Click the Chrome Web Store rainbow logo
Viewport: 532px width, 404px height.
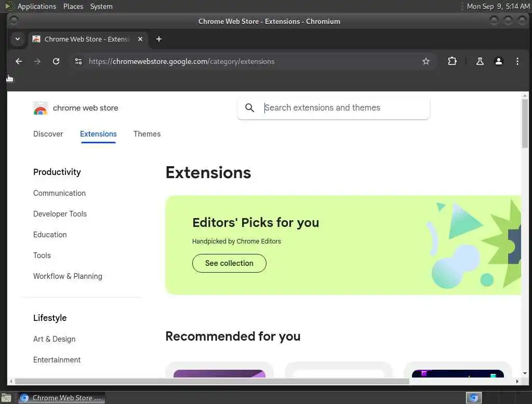pos(41,108)
